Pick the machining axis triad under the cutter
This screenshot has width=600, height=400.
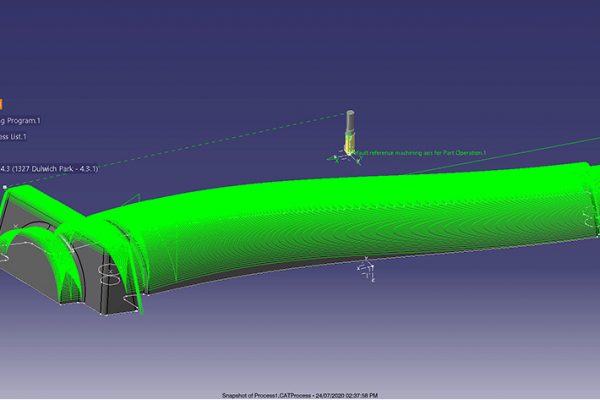[345, 158]
